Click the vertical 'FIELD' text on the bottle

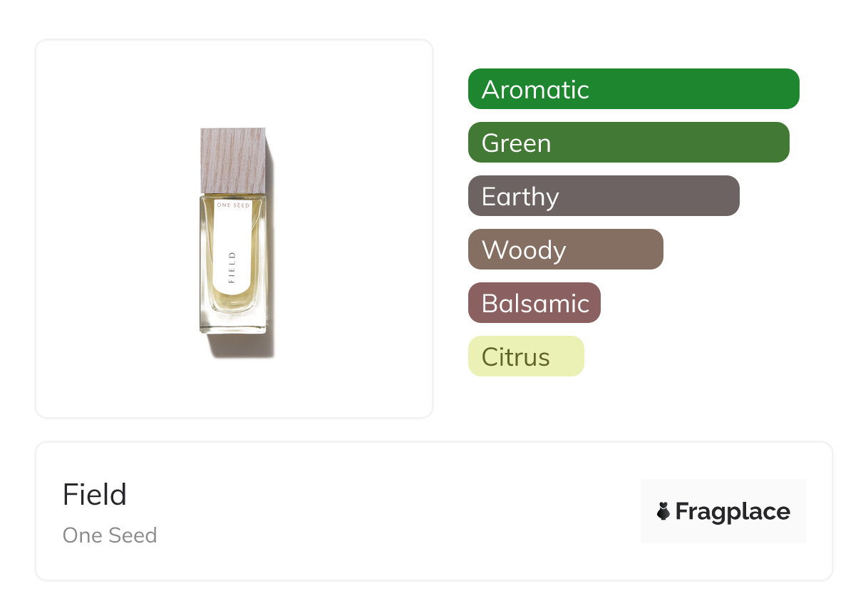232,267
